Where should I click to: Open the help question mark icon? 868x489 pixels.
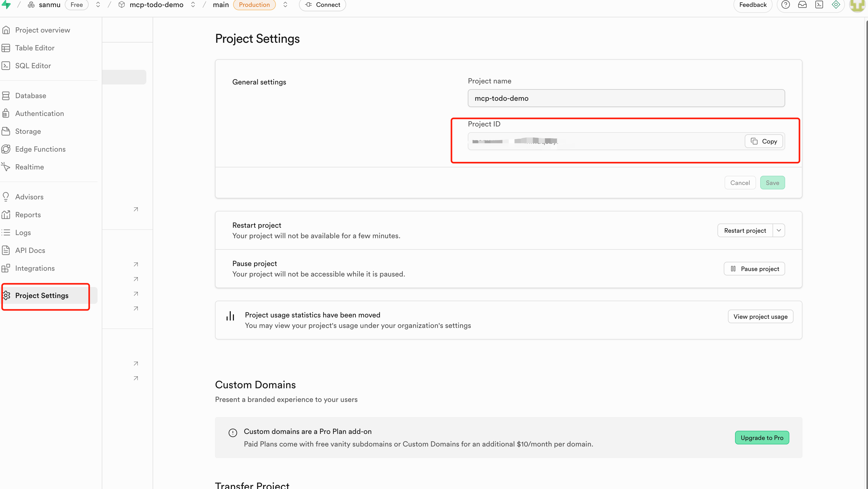coord(785,5)
